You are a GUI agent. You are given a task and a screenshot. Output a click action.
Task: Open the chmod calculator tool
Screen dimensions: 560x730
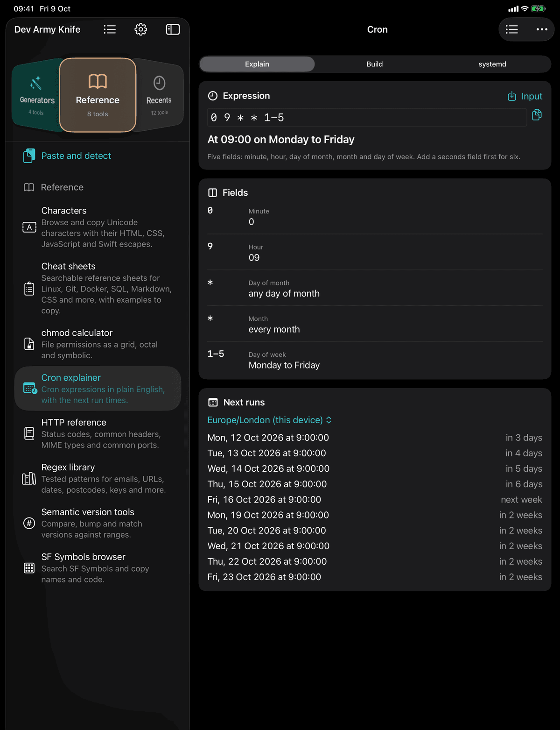98,344
